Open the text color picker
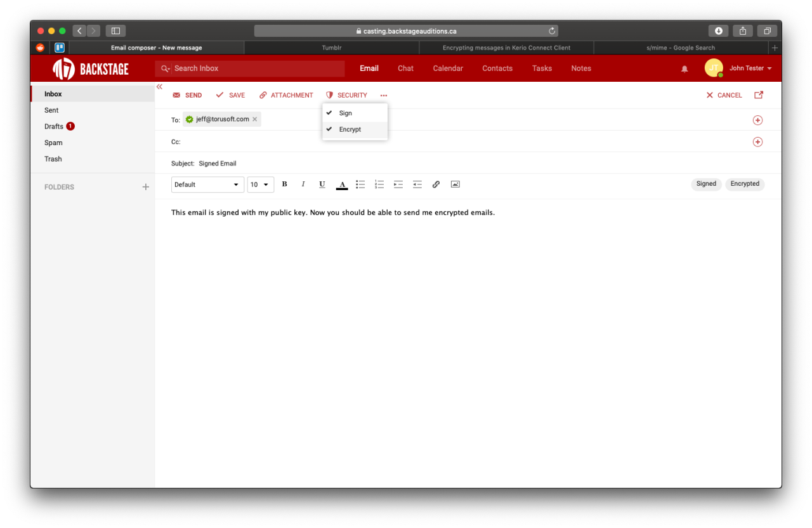 [x=342, y=185]
